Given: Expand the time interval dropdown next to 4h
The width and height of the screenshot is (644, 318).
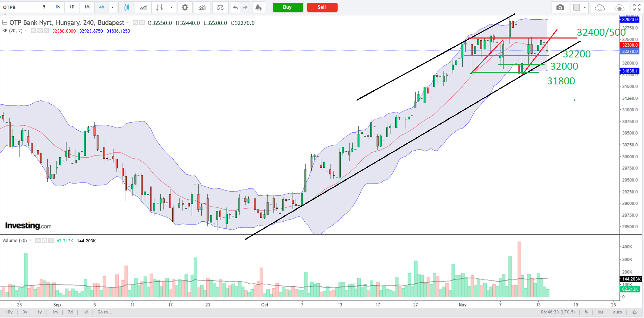Looking at the screenshot, I should click(x=112, y=7).
